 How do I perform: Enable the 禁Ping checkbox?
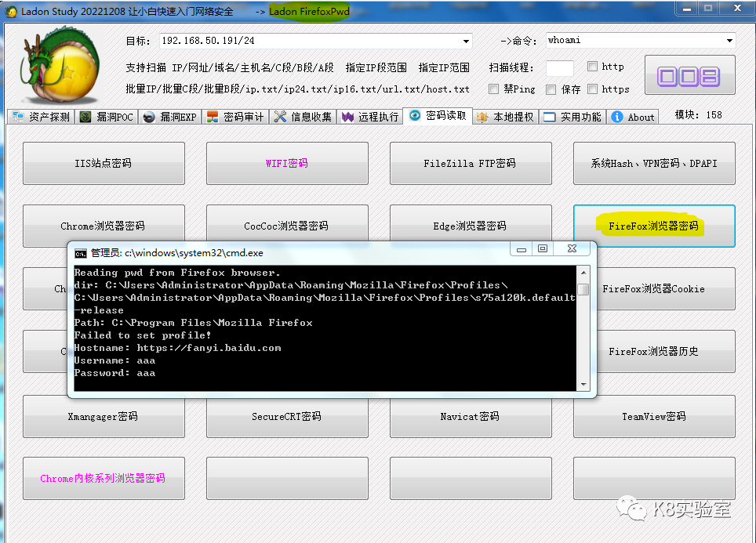[x=493, y=89]
